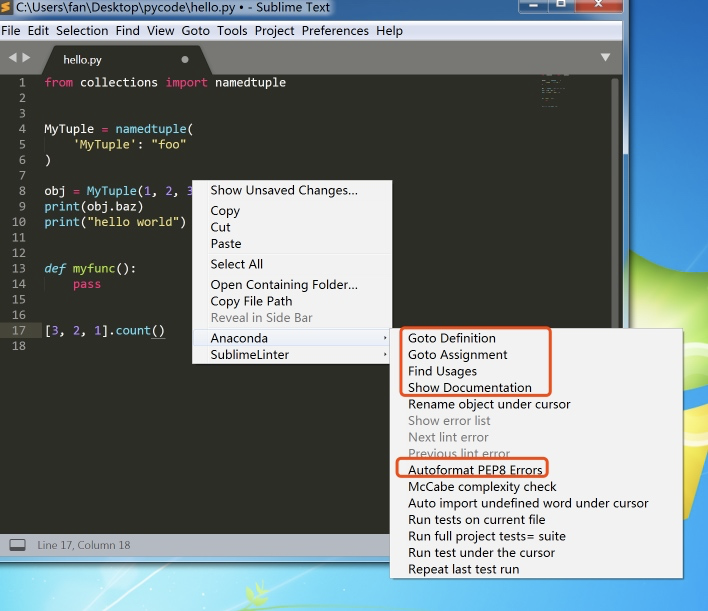Click myfunc on line 13

pyautogui.click(x=94, y=269)
